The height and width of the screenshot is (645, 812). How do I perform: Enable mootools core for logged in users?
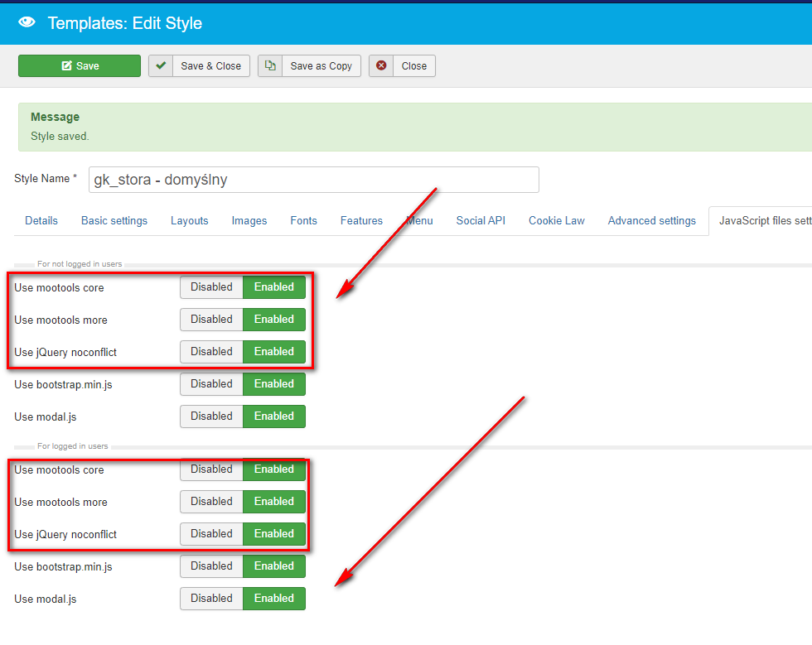pyautogui.click(x=274, y=469)
